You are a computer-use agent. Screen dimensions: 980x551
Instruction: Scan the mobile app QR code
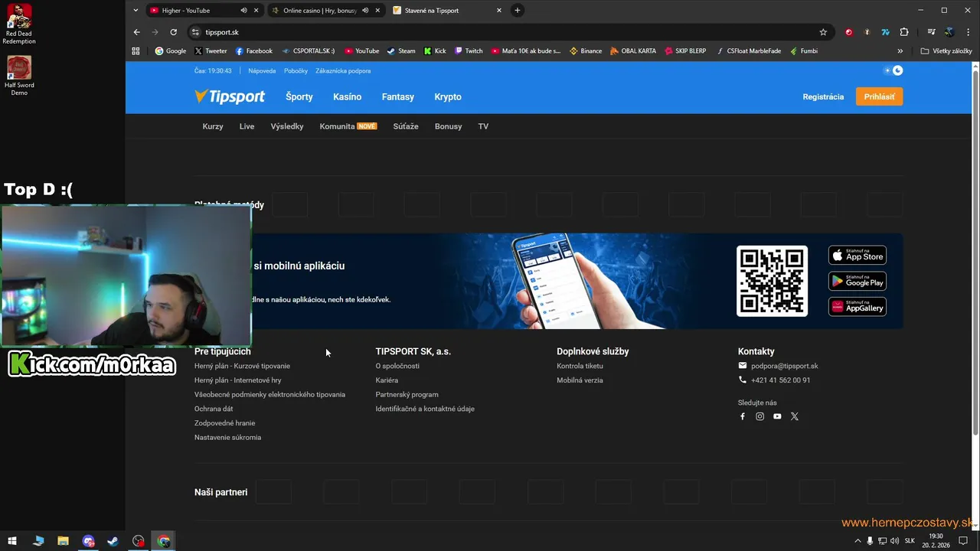772,281
